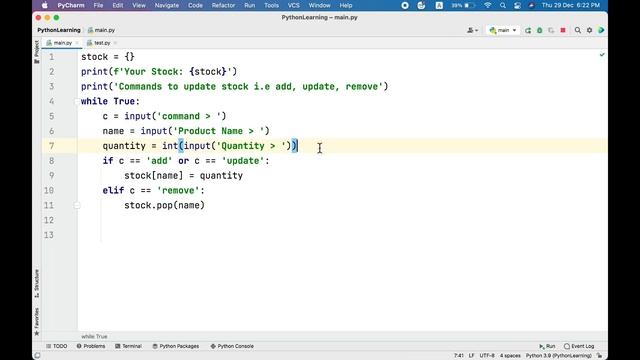
Task: Open the Project tool window sidebar button
Action: pos(37,52)
